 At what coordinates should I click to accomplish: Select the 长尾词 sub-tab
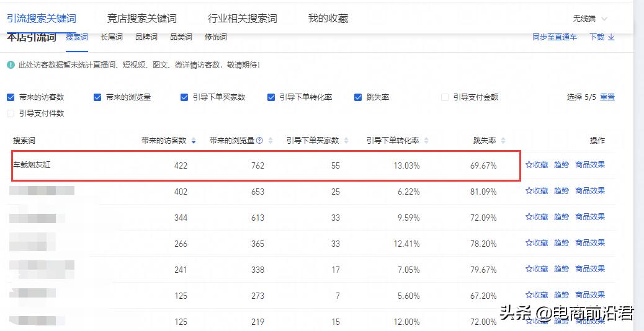pyautogui.click(x=112, y=37)
